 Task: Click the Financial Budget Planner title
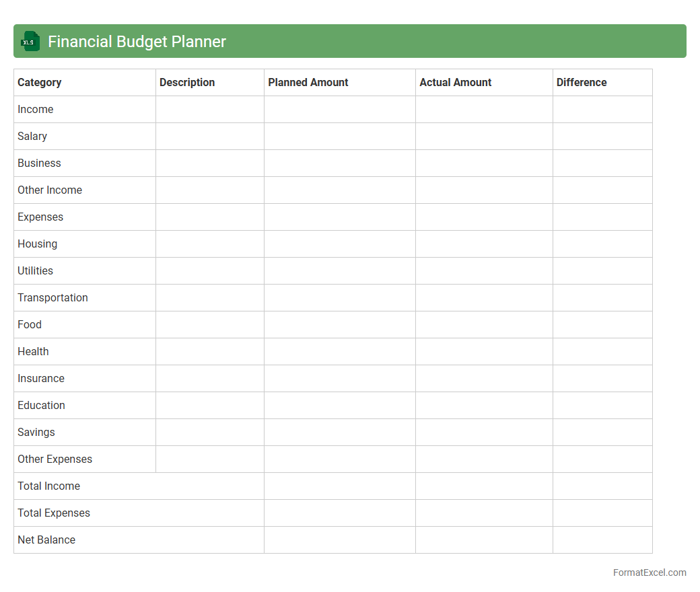coord(137,42)
